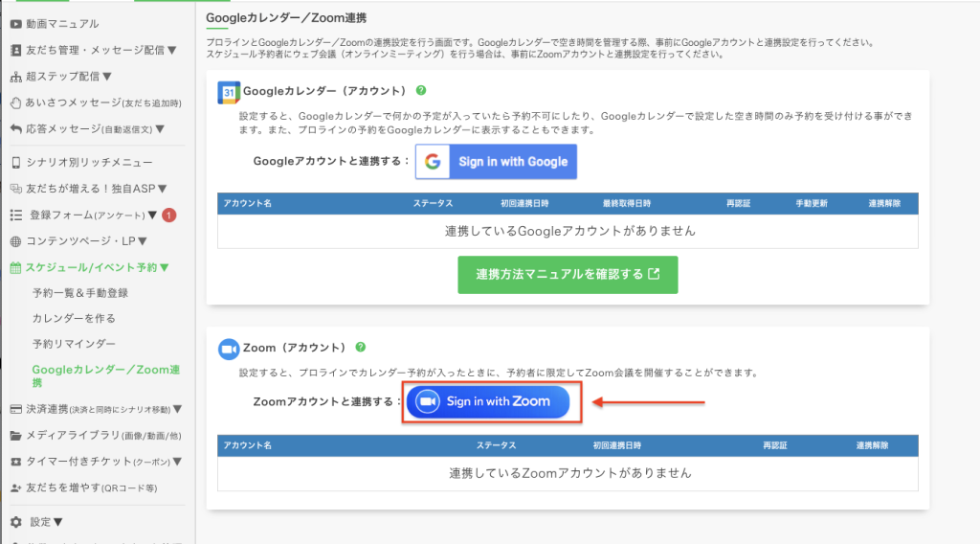980x544 pixels.
Task: Open 予約一覧&手動登録 submenu item
Action: (x=80, y=293)
